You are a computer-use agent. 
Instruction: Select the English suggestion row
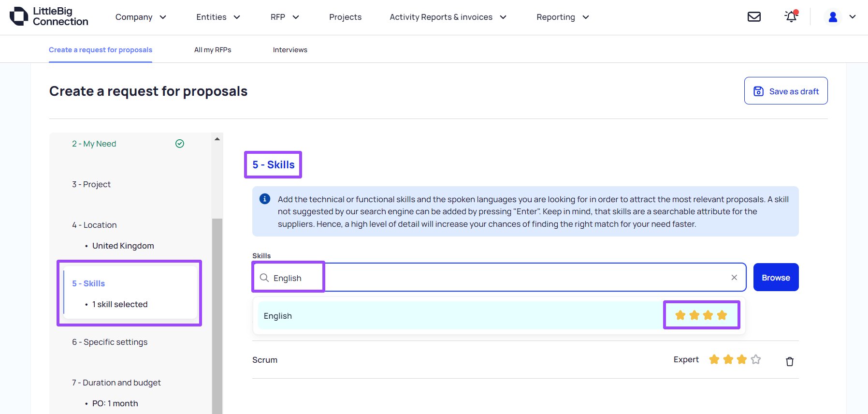499,315
